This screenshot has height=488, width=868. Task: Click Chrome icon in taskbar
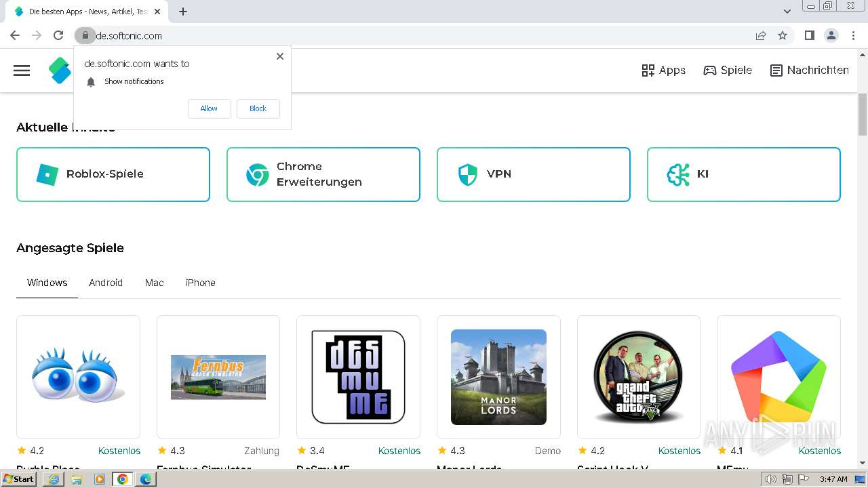[x=123, y=479]
